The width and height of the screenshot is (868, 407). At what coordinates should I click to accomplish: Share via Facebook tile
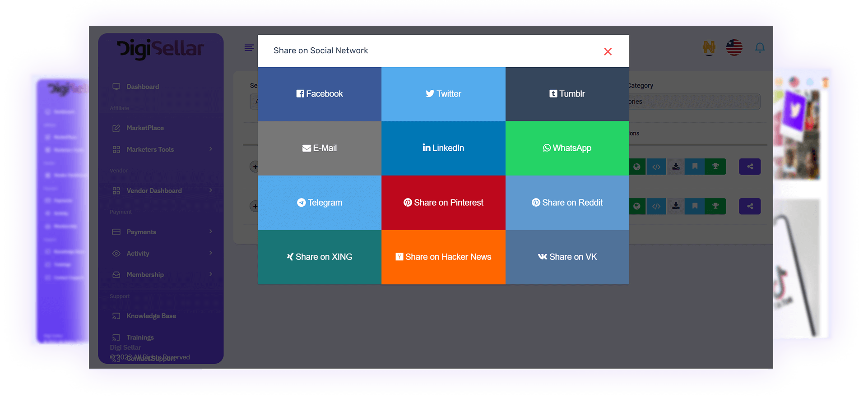tap(320, 94)
